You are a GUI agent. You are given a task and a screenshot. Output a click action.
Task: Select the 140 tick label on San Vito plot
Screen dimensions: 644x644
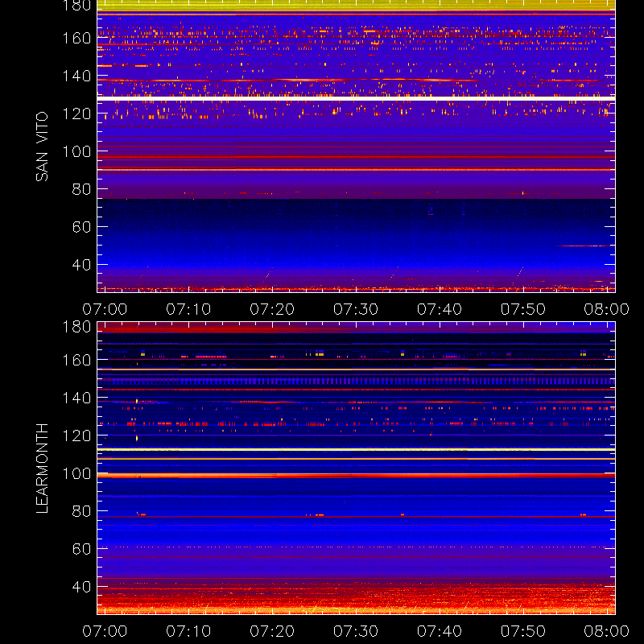tap(76, 76)
